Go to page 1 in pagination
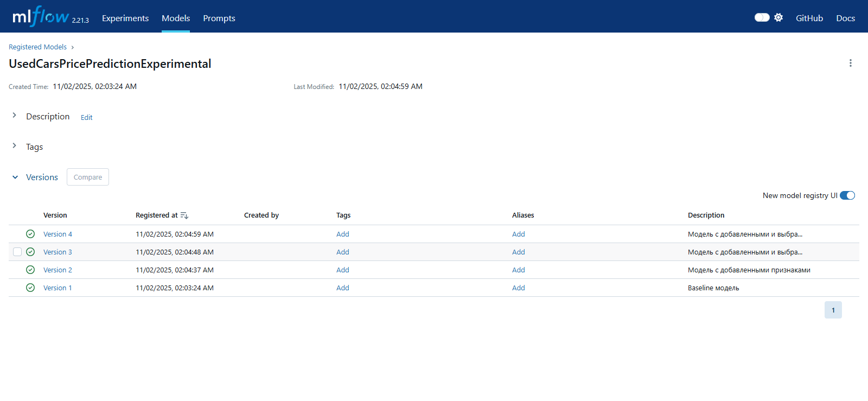 click(833, 310)
